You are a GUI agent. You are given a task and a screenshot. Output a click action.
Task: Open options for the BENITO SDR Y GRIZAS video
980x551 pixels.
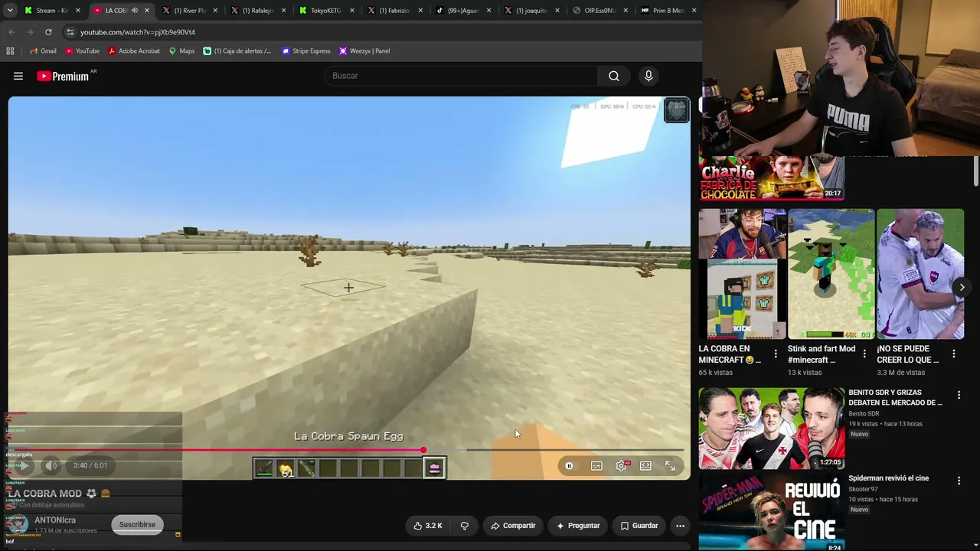959,396
